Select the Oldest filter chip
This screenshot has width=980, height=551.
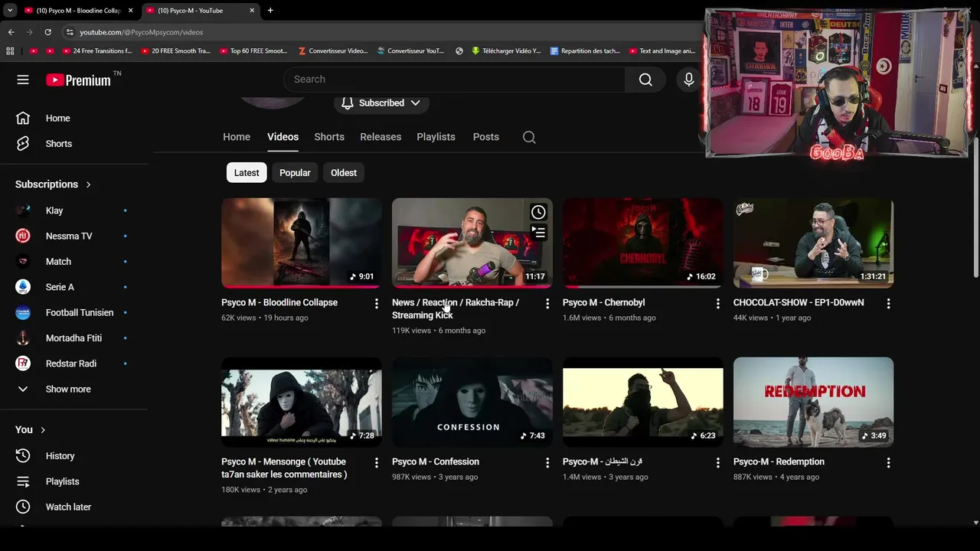(x=344, y=173)
